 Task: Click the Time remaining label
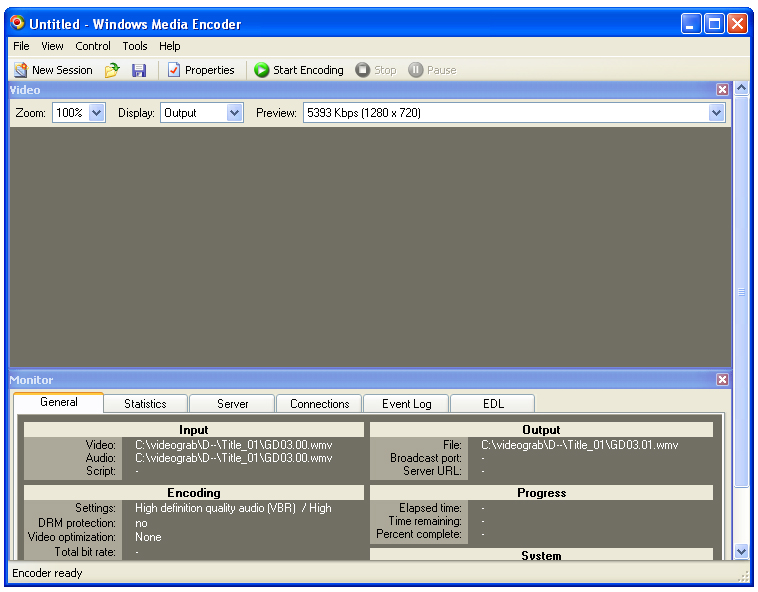[425, 521]
